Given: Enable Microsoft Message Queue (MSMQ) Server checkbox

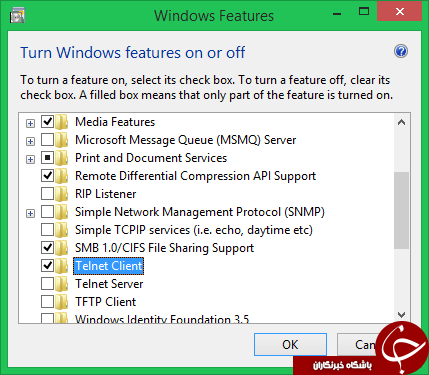Looking at the screenshot, I should pos(47,140).
